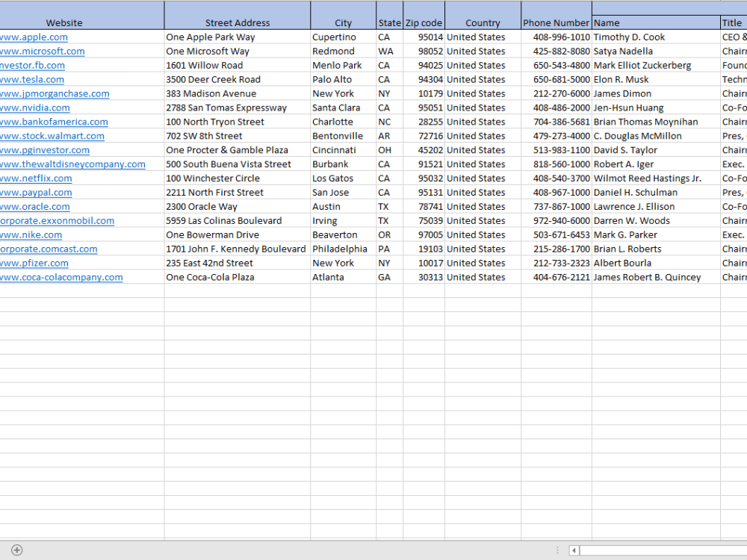The width and height of the screenshot is (747, 560).
Task: Select the Elon R. Musk cell
Action: pos(656,80)
